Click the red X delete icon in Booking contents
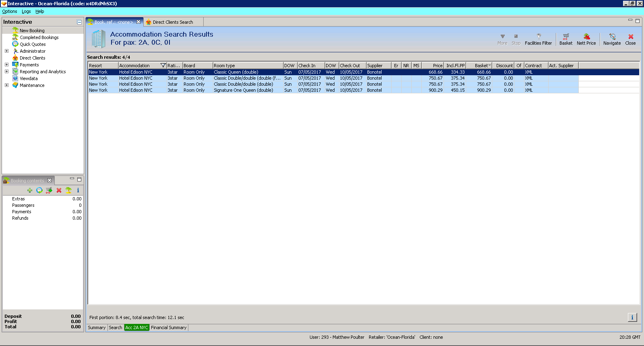Viewport: 644px width, 346px height. coord(59,190)
